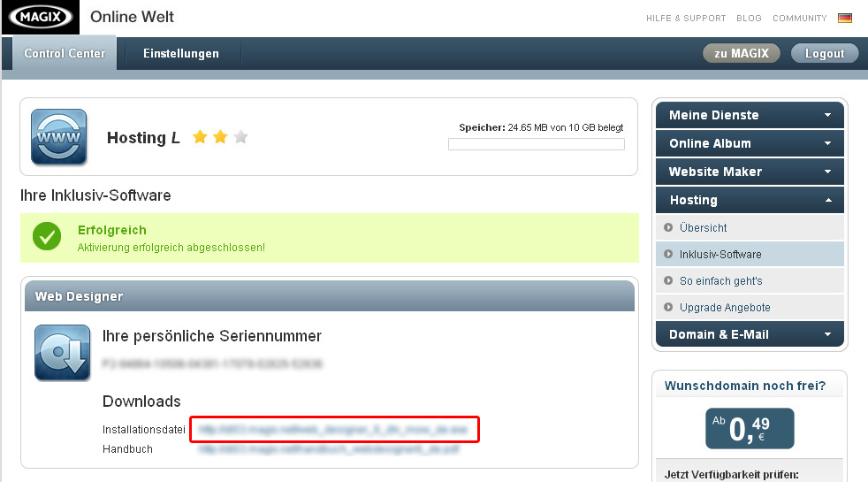868x482 pixels.
Task: Open the HILFE & SUPPORT link
Action: (686, 19)
